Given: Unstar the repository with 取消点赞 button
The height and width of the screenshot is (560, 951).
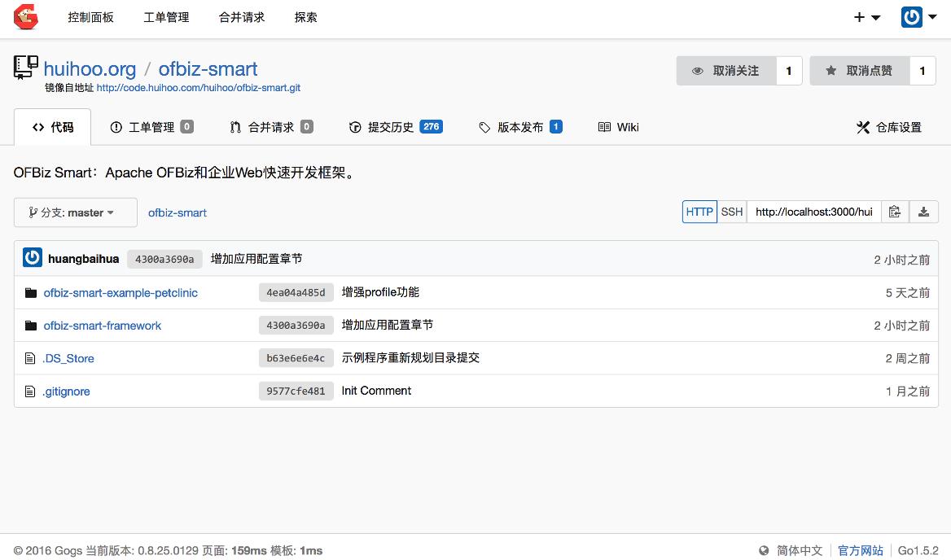Looking at the screenshot, I should pyautogui.click(x=860, y=71).
